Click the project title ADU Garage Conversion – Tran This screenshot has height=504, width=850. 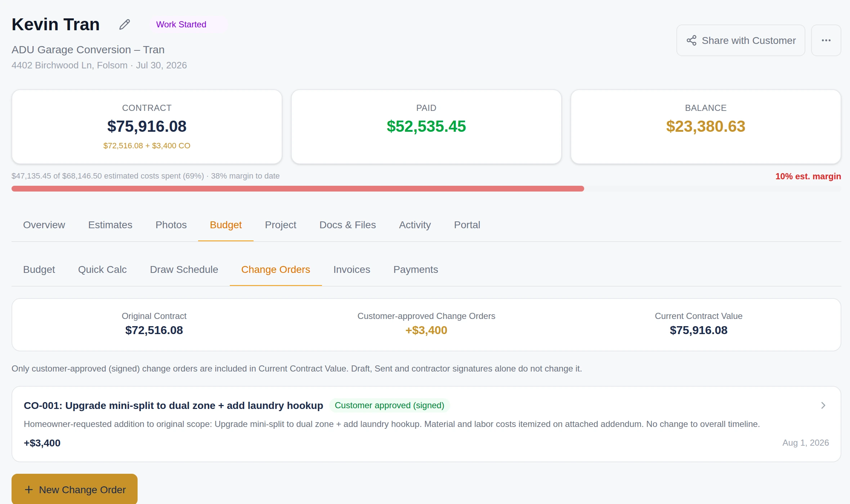(88, 50)
